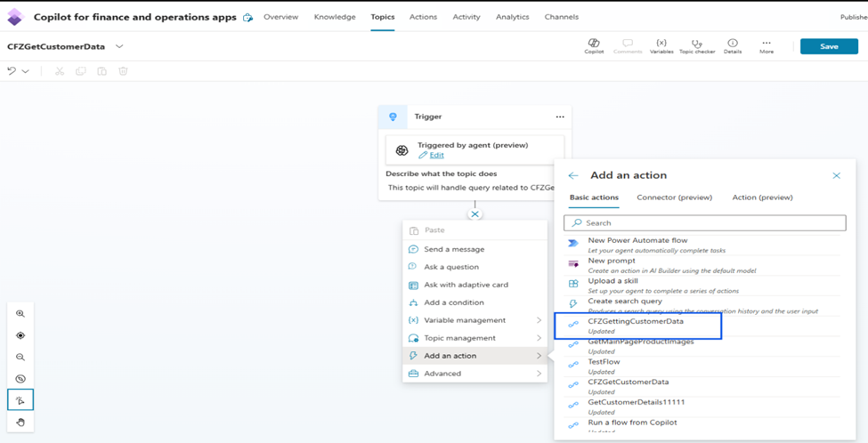Click the Paste icon in edit toolbar
Viewport: 868px width, 443px height.
[x=101, y=71]
